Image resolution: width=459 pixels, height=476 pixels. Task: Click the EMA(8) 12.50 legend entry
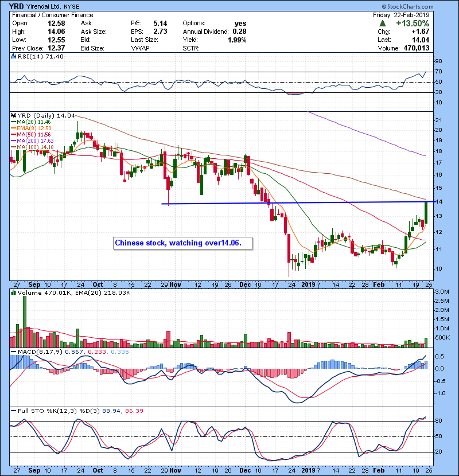(x=32, y=128)
